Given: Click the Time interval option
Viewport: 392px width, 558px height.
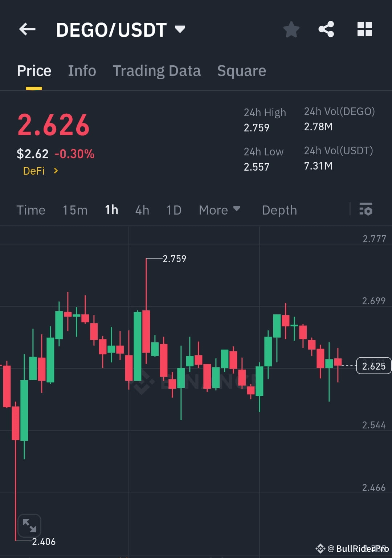Looking at the screenshot, I should (31, 210).
